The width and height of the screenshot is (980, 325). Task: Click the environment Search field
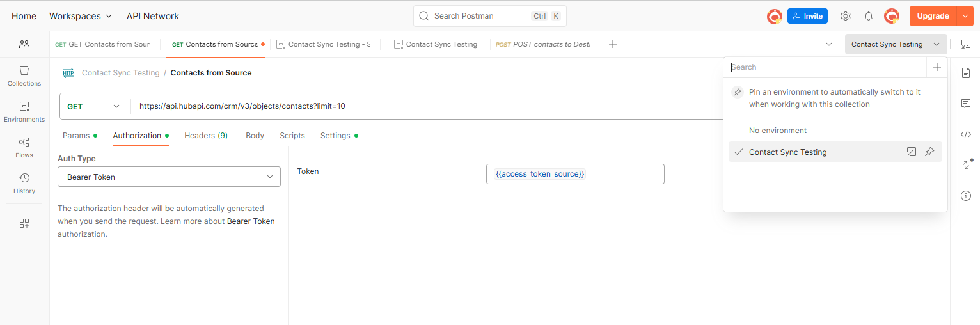pyautogui.click(x=826, y=67)
